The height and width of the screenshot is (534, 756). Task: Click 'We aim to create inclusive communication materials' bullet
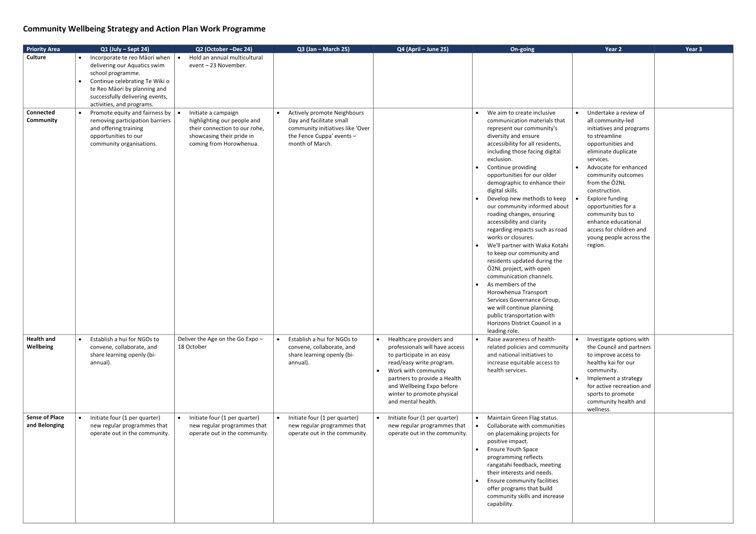(526, 136)
